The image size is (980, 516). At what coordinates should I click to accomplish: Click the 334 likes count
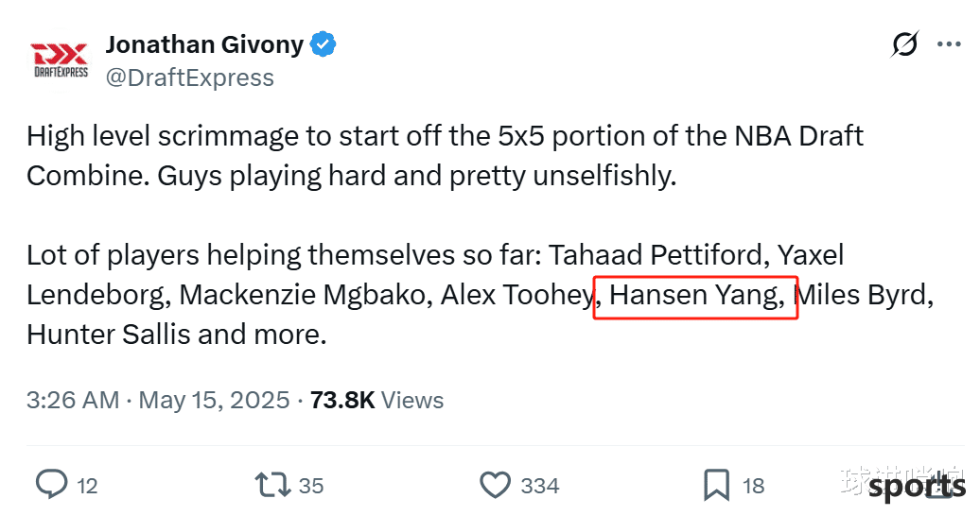point(540,486)
